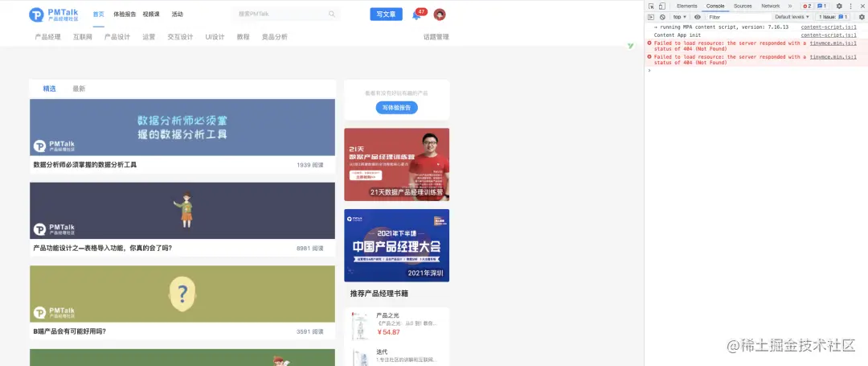Select the 产品设计 category
Screen dimensions: 868x366
click(117, 37)
